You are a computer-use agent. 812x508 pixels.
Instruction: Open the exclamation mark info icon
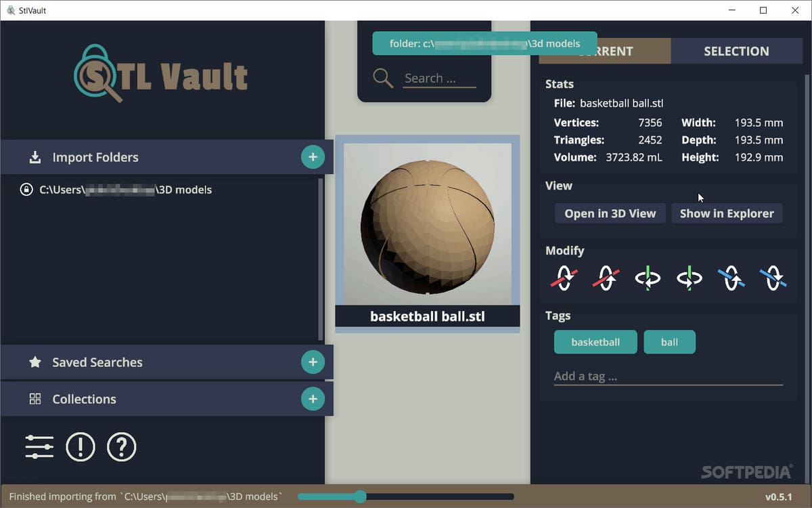[81, 447]
